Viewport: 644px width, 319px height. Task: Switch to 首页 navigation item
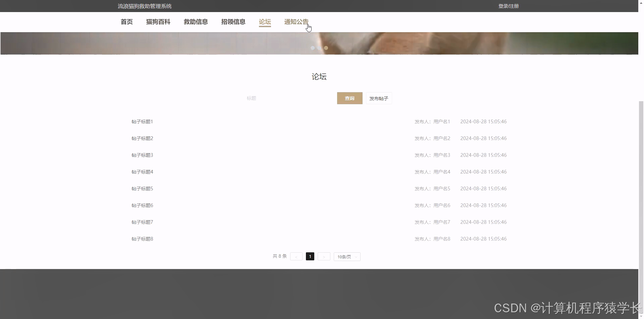point(126,22)
